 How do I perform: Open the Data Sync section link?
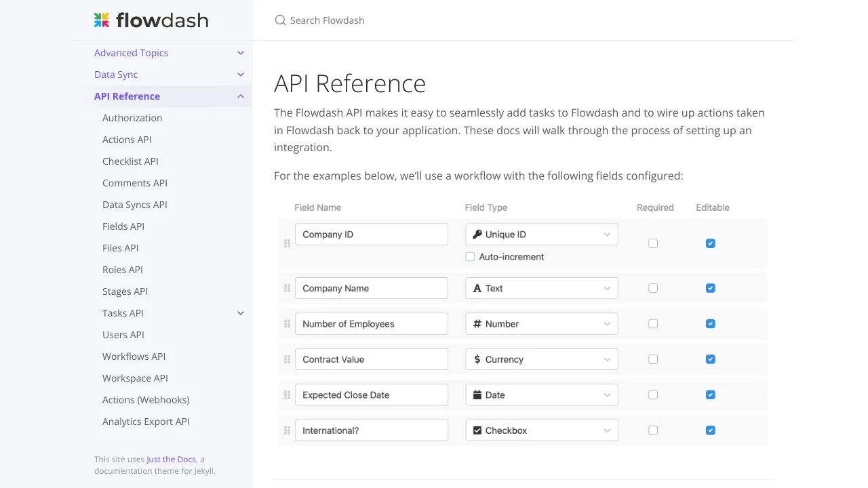pos(116,75)
